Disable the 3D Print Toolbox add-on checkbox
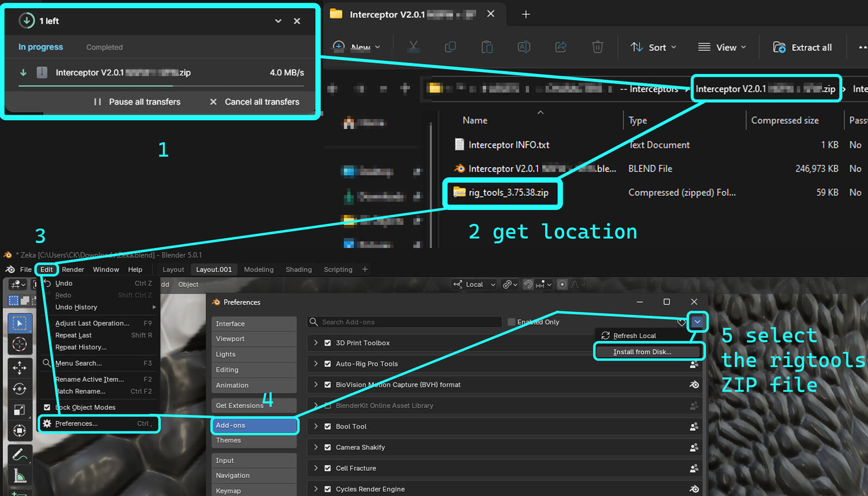This screenshot has height=496, width=868. (328, 343)
